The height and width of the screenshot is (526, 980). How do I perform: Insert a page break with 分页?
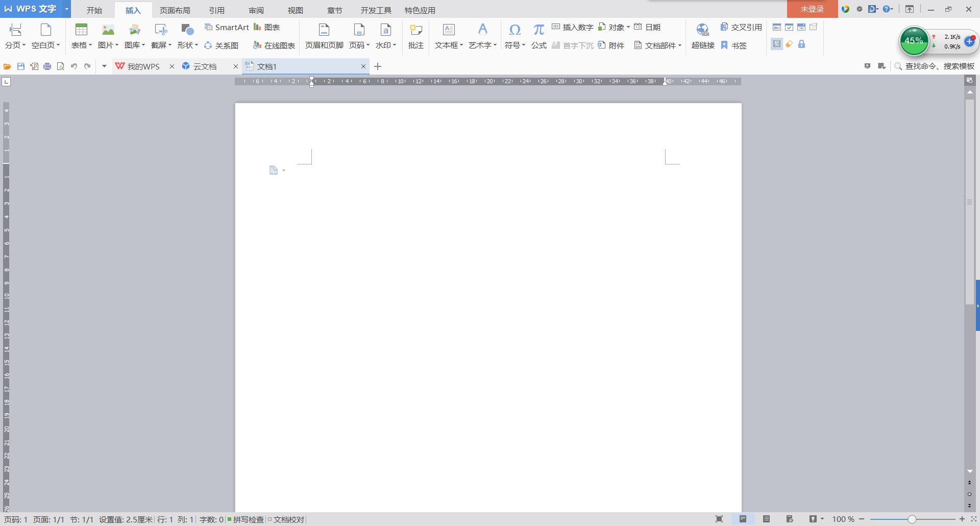tap(15, 30)
